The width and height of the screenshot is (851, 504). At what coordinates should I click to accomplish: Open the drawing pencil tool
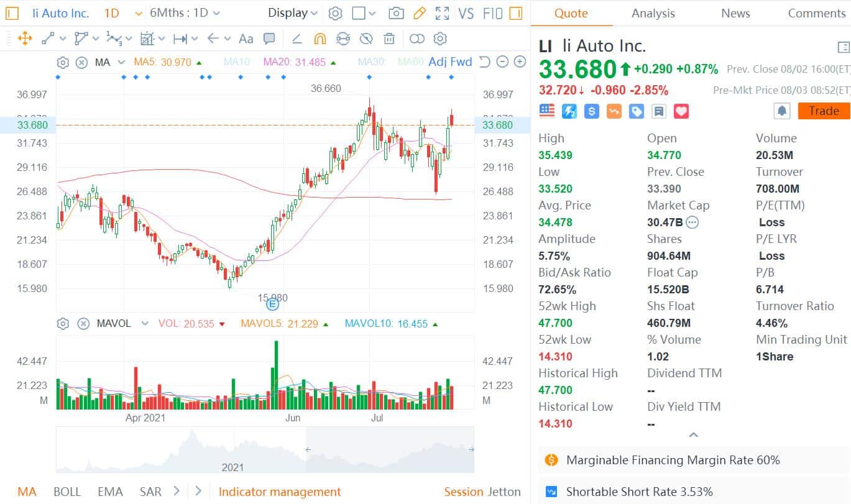pyautogui.click(x=420, y=13)
